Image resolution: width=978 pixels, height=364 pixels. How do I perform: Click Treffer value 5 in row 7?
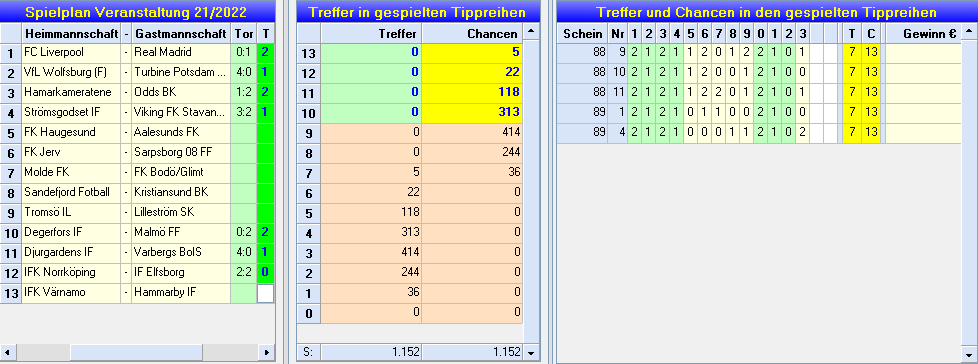(372, 173)
